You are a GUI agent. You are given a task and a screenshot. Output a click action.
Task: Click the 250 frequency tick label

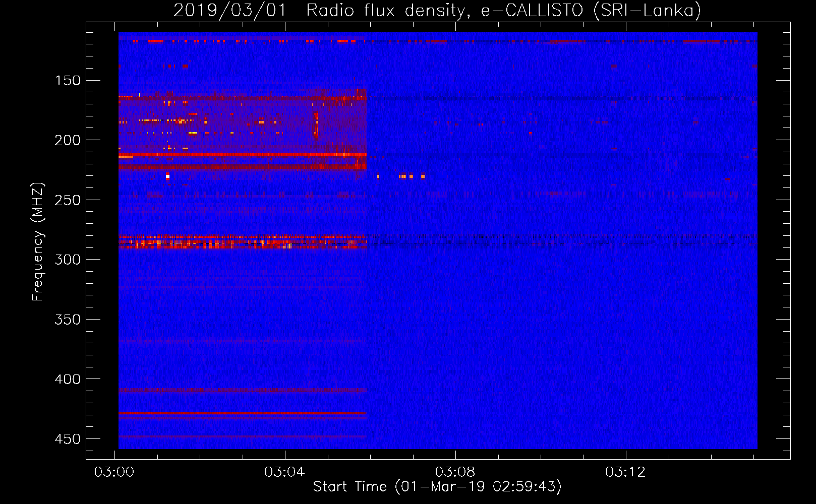(68, 200)
